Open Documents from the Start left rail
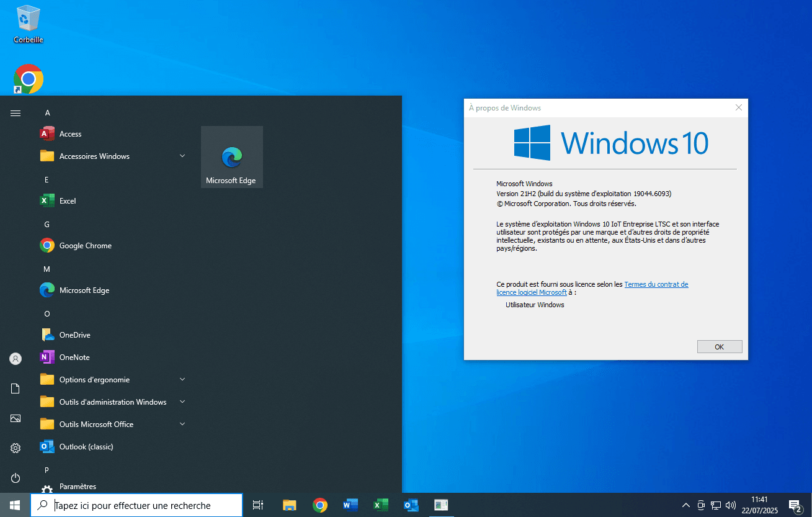 (x=16, y=389)
